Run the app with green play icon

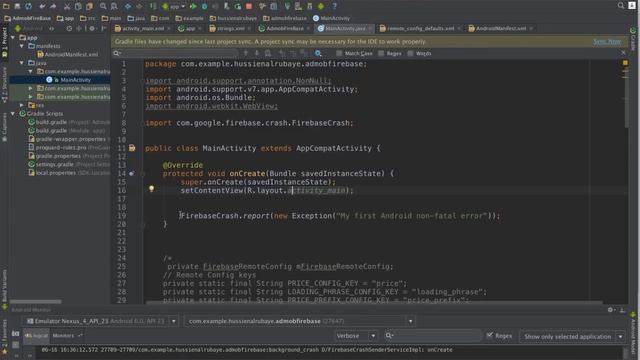193,6
